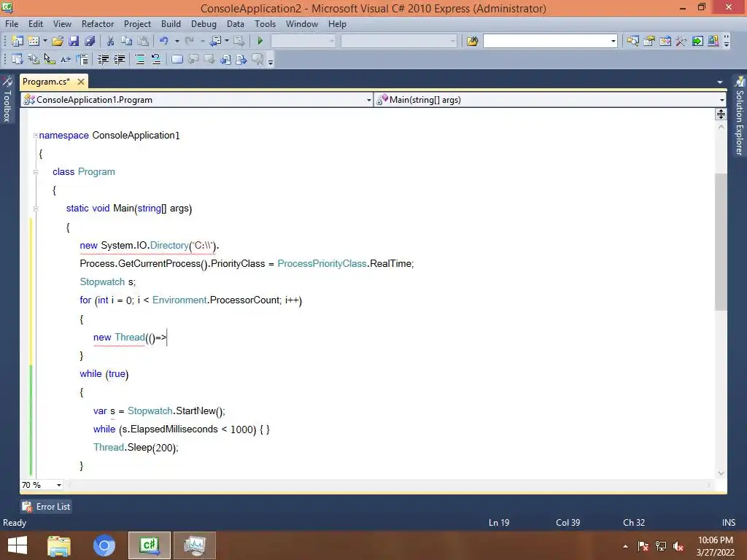Save Program.cs with the floppy disk icon

pos(74,41)
